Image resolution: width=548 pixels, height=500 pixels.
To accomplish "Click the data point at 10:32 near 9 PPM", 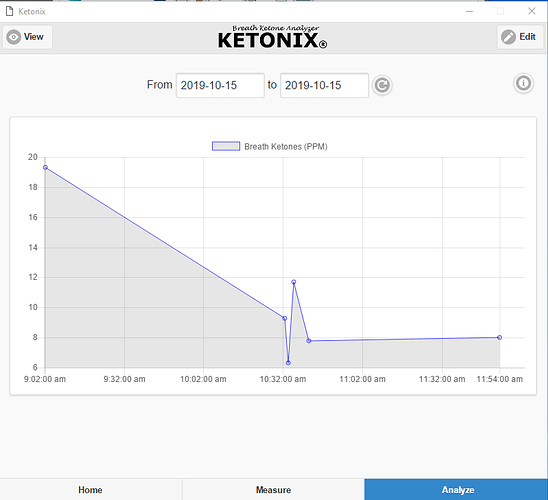I will click(284, 318).
